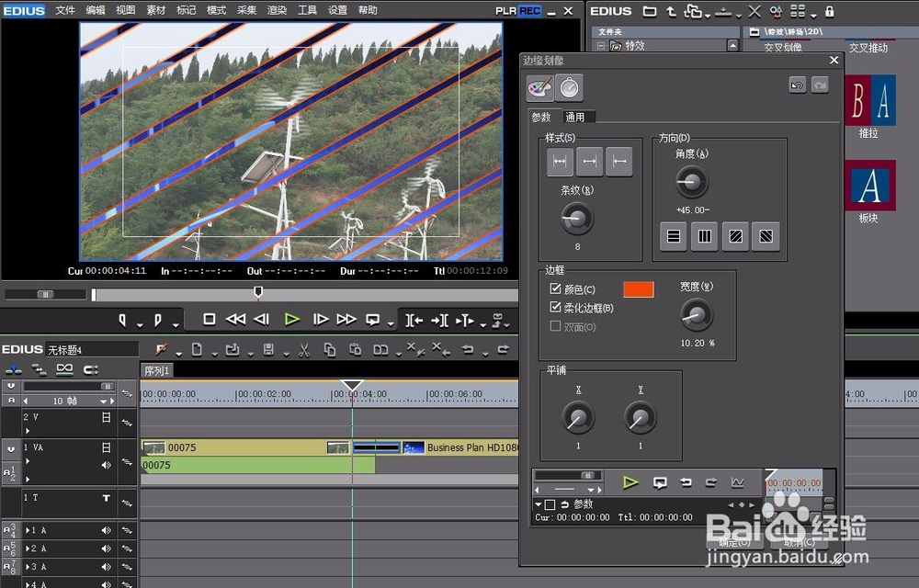919x588 pixels.
Task: Choose vertical stripes direction preset
Action: (x=705, y=236)
